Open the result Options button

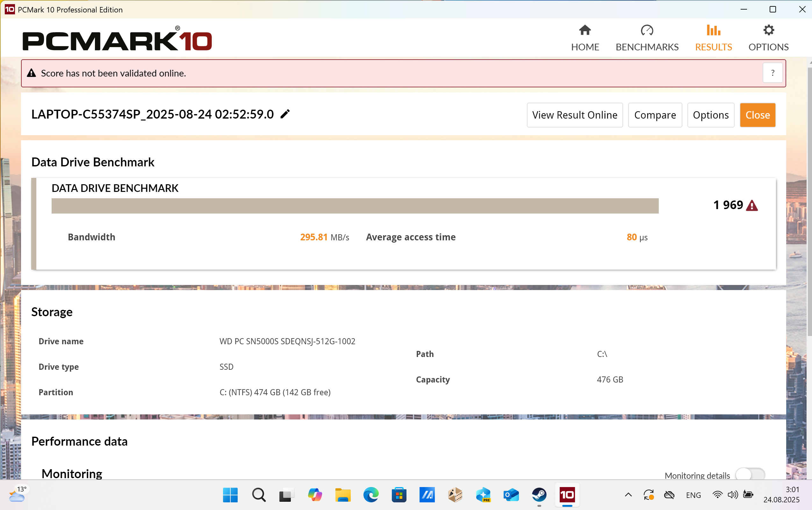pyautogui.click(x=710, y=115)
